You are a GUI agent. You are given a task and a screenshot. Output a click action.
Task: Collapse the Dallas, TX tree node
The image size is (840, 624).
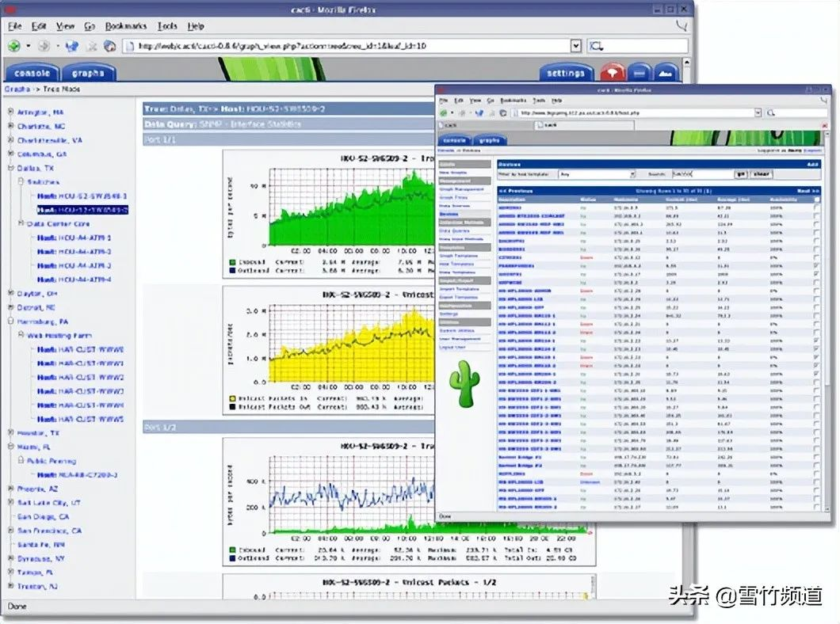tap(10, 169)
